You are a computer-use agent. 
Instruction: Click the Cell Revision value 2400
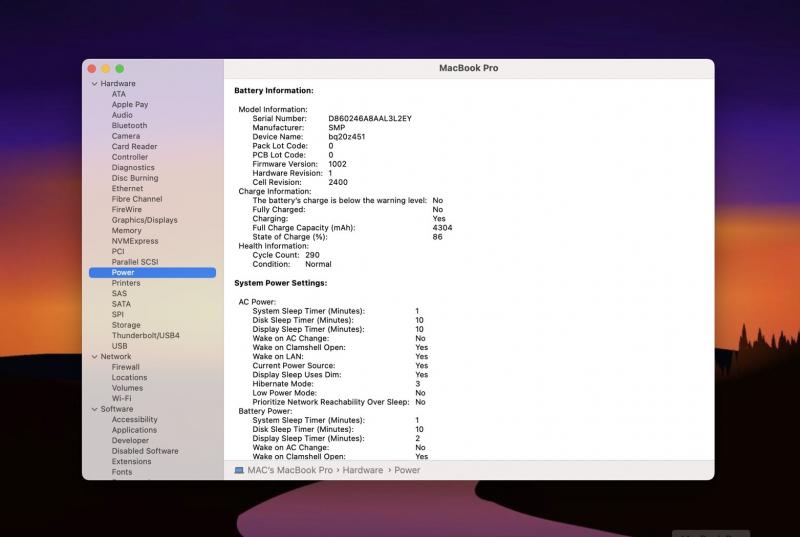(338, 182)
